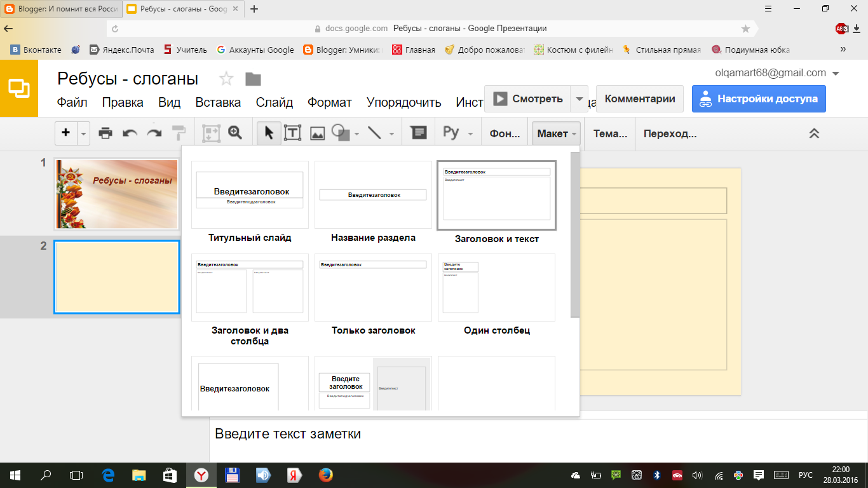Expand the new slide plus dropdown arrow
This screenshot has width=868, height=488.
(x=84, y=134)
